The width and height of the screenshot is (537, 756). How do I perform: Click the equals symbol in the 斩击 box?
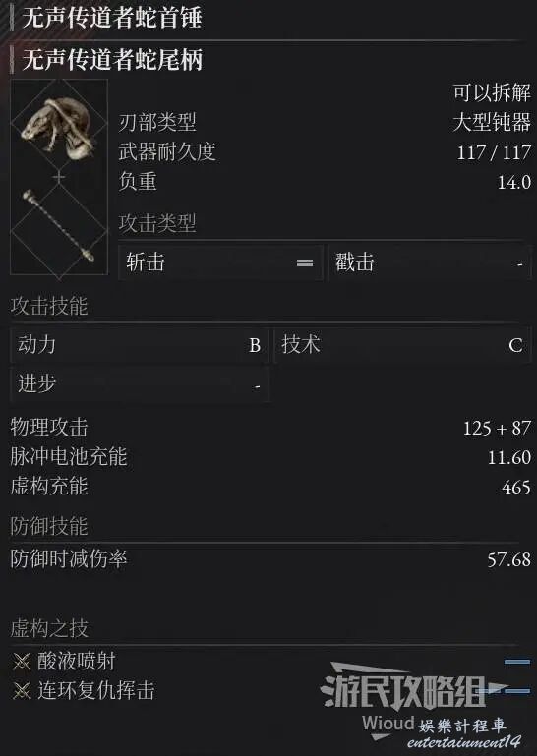[305, 262]
